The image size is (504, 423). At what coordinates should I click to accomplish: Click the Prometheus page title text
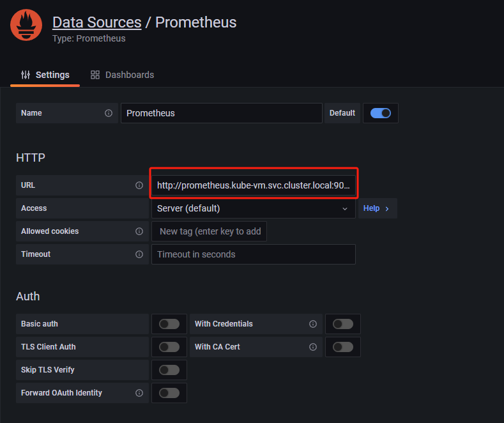coord(195,22)
